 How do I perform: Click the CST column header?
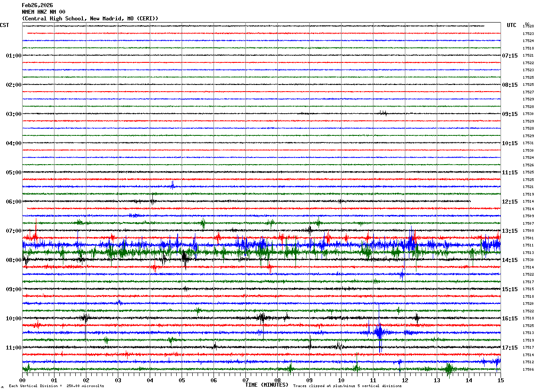pyautogui.click(x=4, y=25)
